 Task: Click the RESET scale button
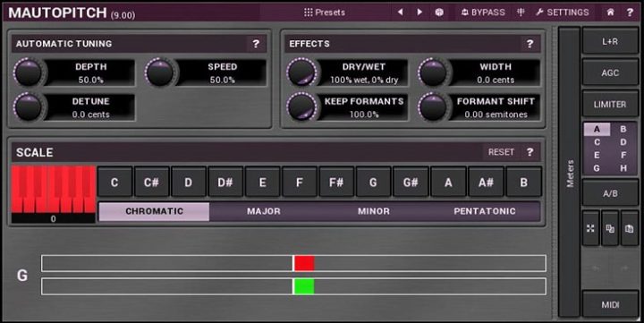[501, 152]
